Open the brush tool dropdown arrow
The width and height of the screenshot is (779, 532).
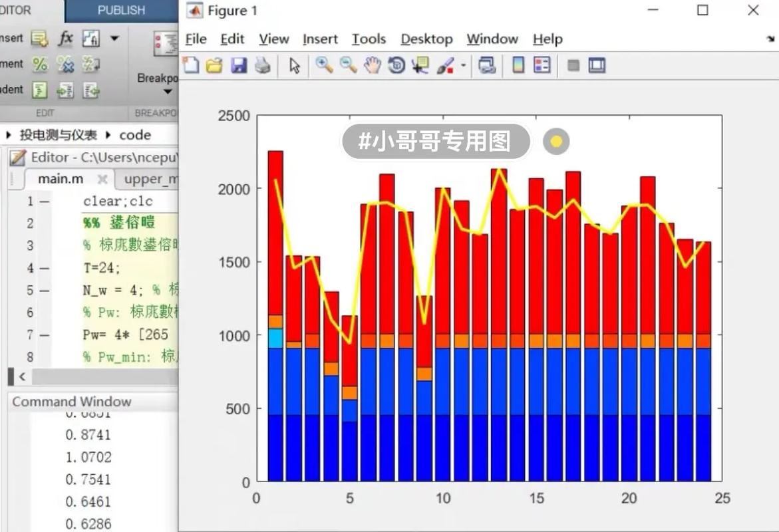(x=462, y=65)
